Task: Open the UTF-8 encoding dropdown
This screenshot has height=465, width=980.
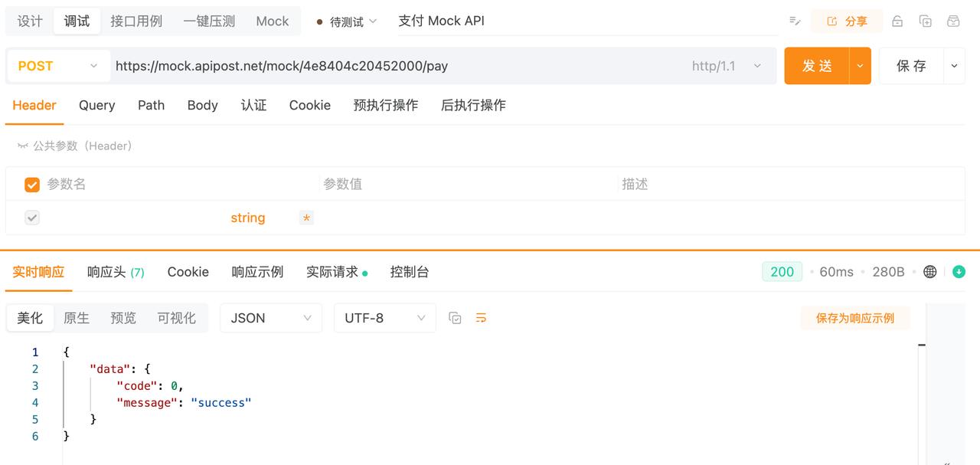Action: pos(384,318)
